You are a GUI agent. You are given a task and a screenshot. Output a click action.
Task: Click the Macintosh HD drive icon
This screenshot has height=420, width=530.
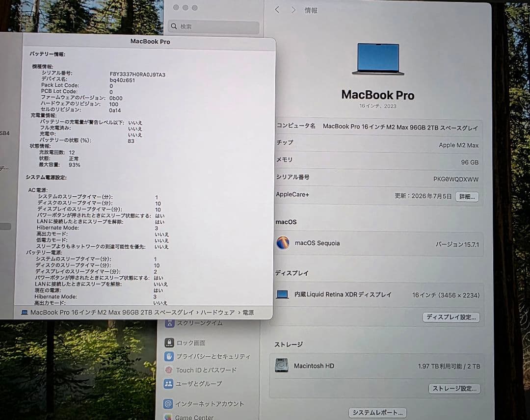pyautogui.click(x=282, y=366)
